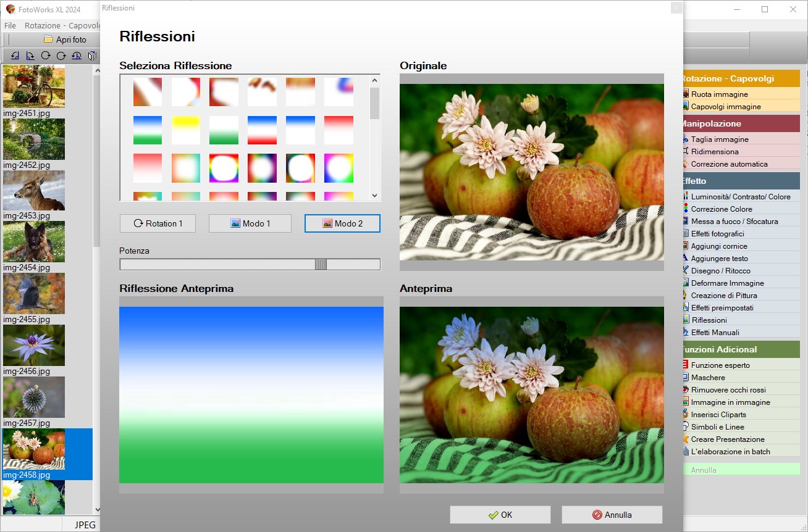This screenshot has width=808, height=532.
Task: Select the white-to-green reflection preset
Action: click(224, 130)
